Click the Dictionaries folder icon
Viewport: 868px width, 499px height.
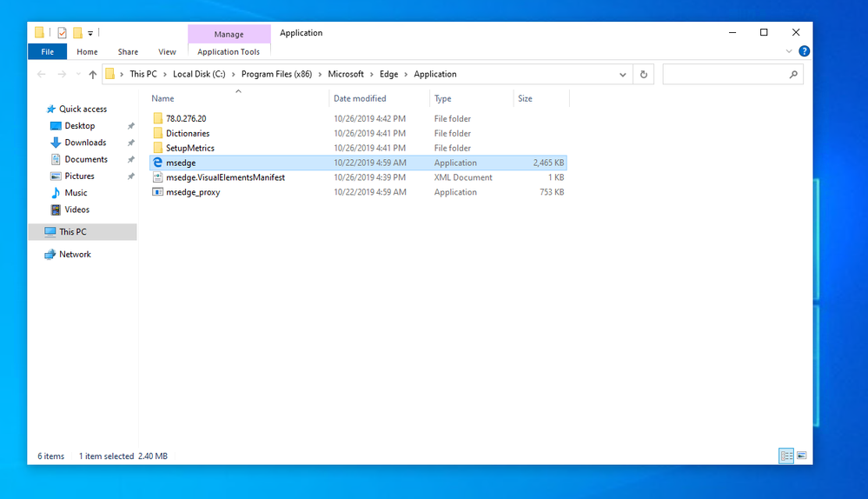[x=158, y=134]
